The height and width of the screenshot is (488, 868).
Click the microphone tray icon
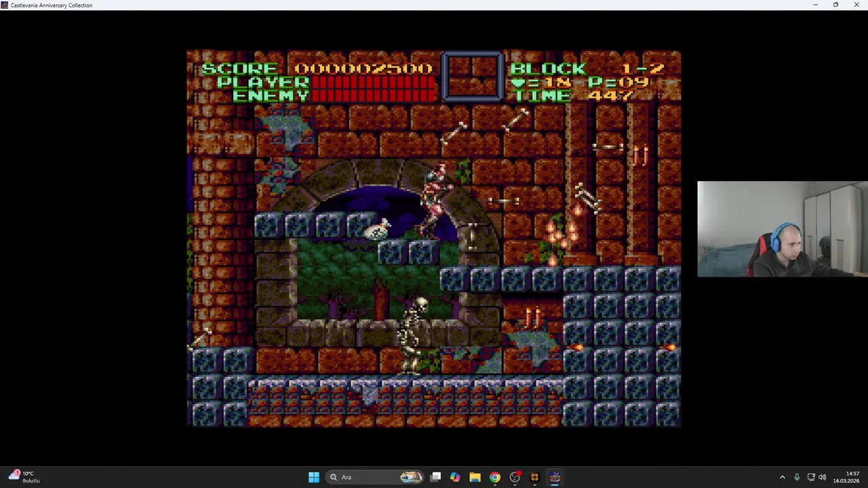tap(797, 477)
